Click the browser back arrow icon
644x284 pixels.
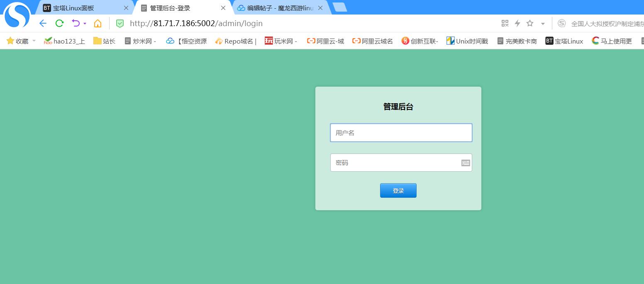coord(43,23)
